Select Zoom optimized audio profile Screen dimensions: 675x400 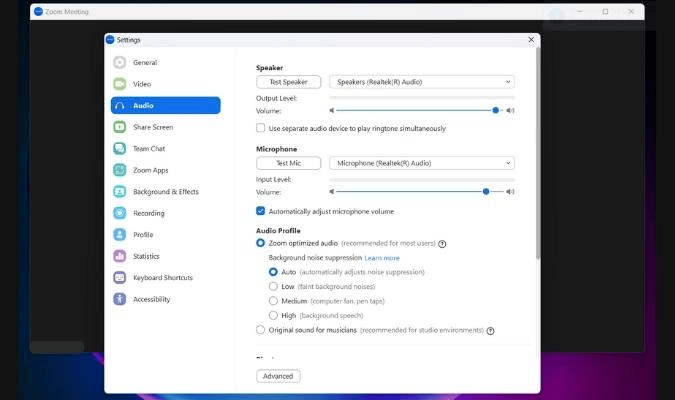pyautogui.click(x=260, y=243)
